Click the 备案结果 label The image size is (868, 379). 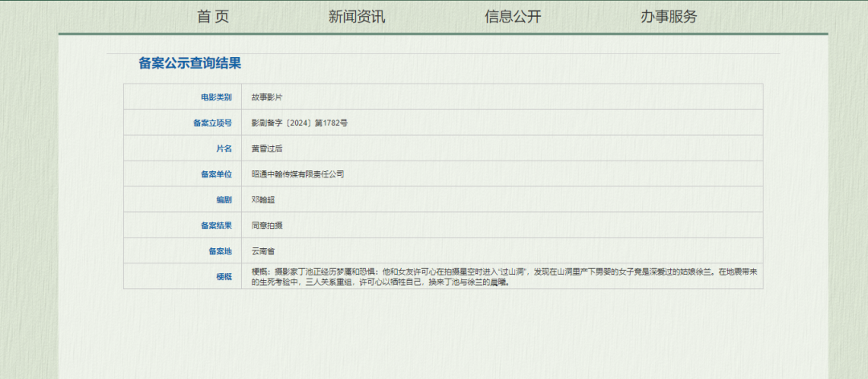(216, 225)
